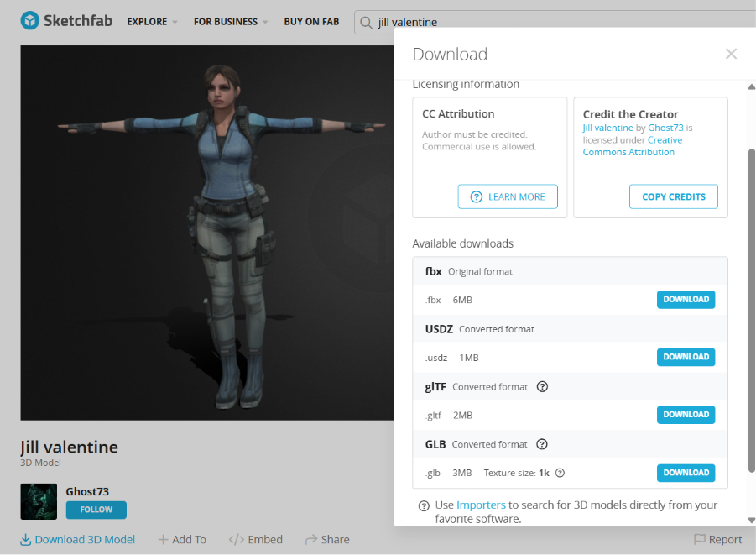The width and height of the screenshot is (756, 555).
Task: Click the 'fbx Original format' header row
Action: pyautogui.click(x=570, y=271)
